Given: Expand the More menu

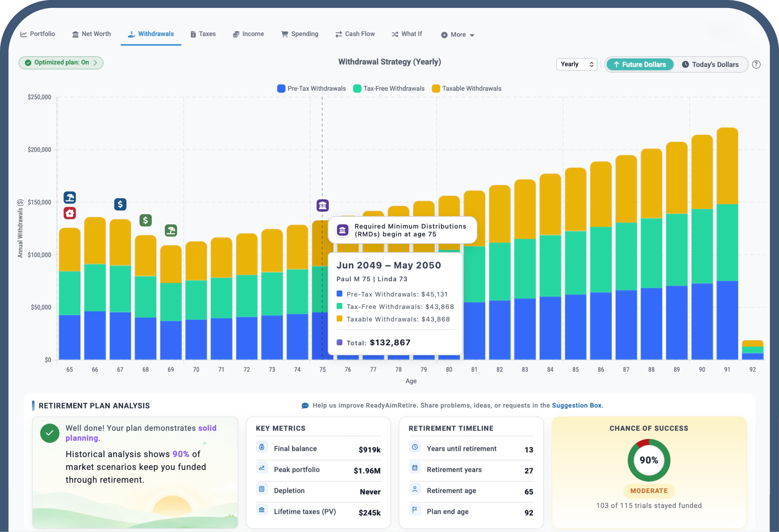Looking at the screenshot, I should point(458,34).
